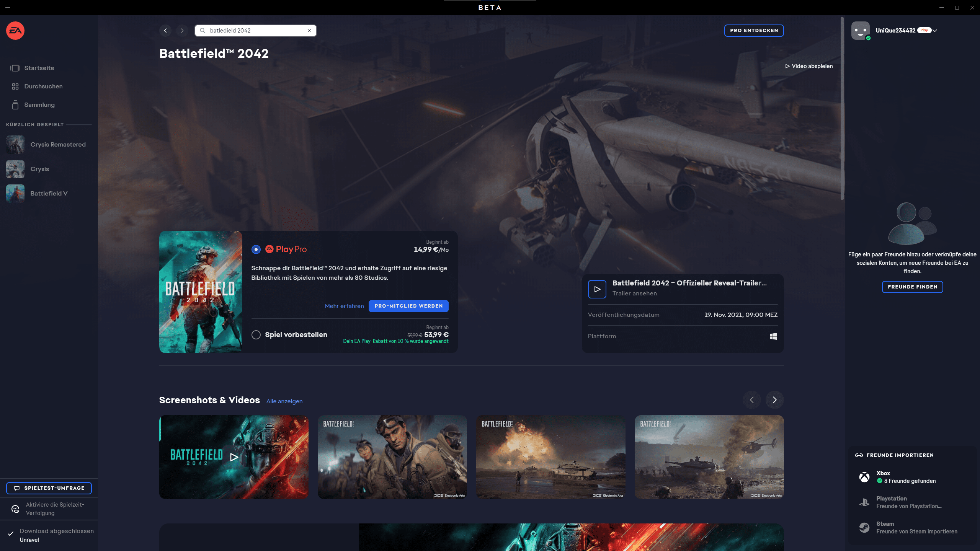Select the EA Play Pro radio option

[x=256, y=249]
